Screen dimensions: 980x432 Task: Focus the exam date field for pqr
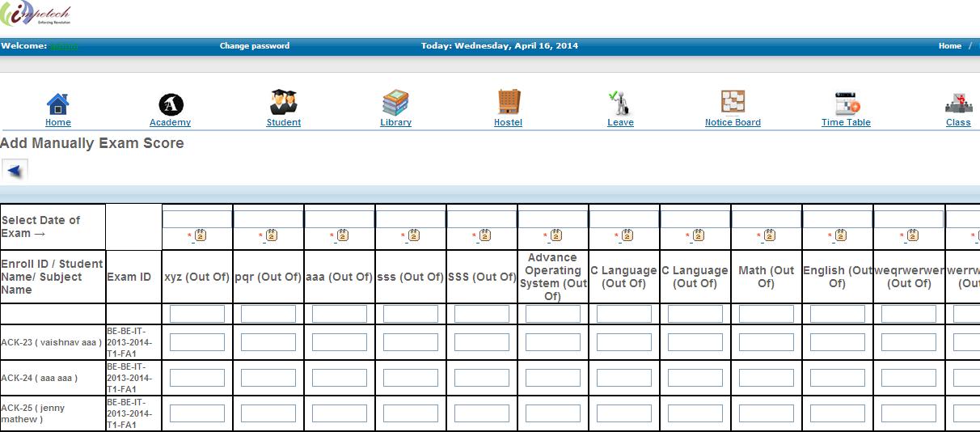[268, 219]
